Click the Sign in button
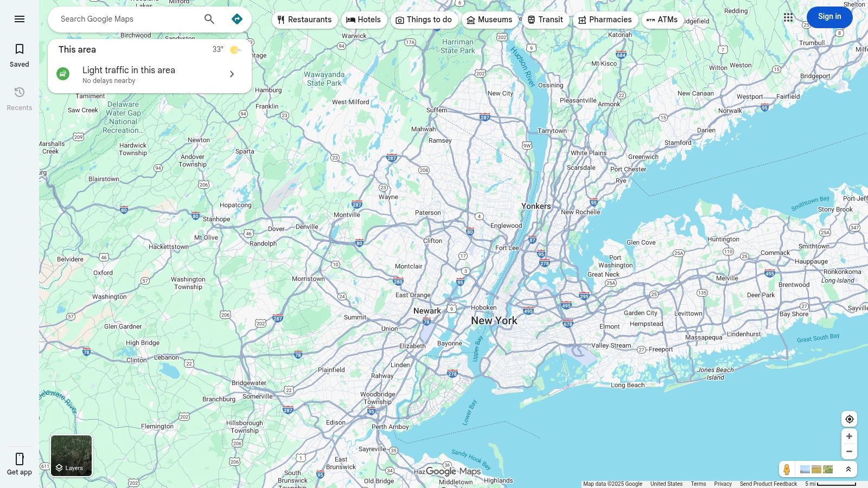868x488 pixels. point(829,17)
